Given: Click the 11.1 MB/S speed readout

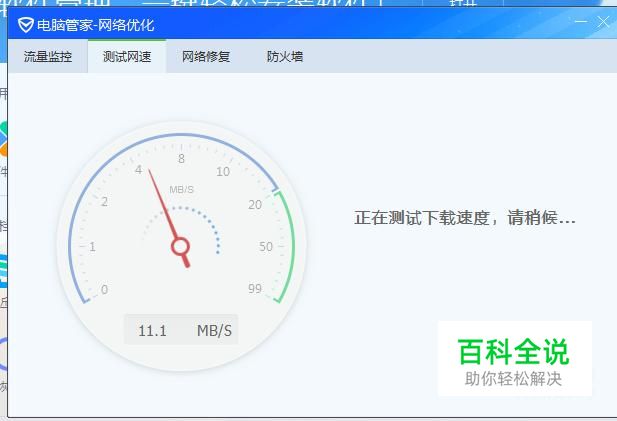Looking at the screenshot, I should point(181,330).
